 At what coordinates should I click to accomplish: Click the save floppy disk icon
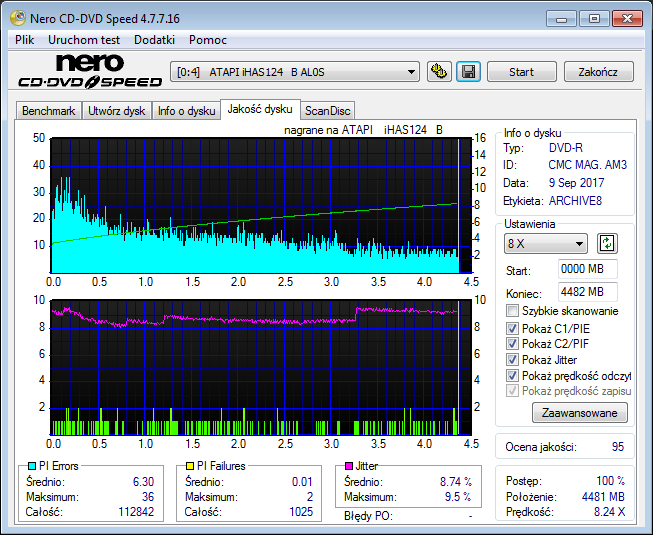click(x=469, y=72)
